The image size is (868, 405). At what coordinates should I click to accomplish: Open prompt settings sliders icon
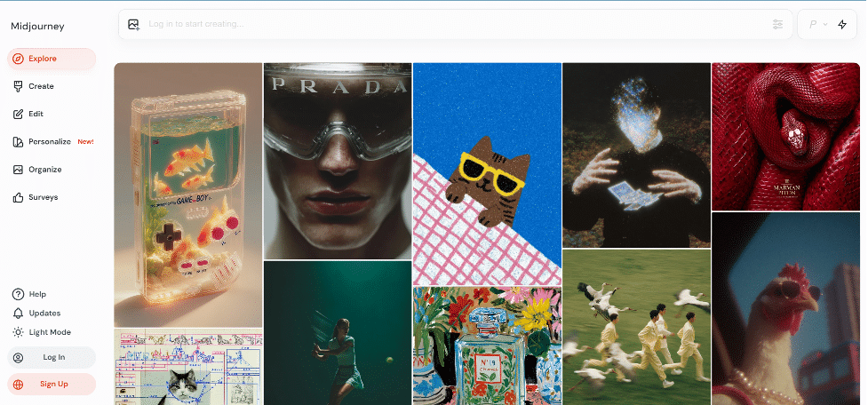tap(777, 24)
